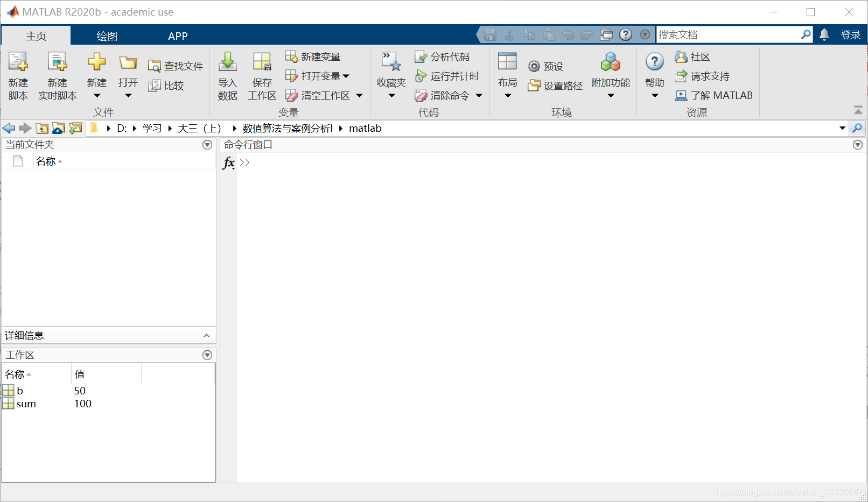Click the yellow plus New (新建) icon

tap(97, 62)
